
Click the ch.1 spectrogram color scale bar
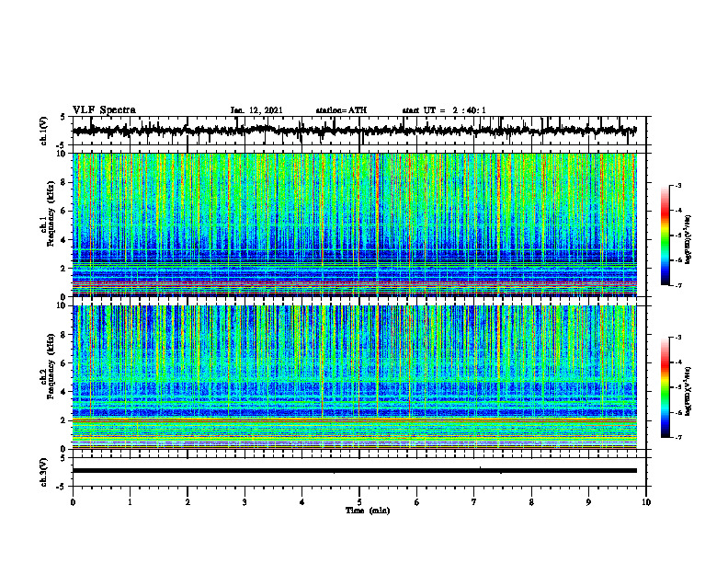665,236
